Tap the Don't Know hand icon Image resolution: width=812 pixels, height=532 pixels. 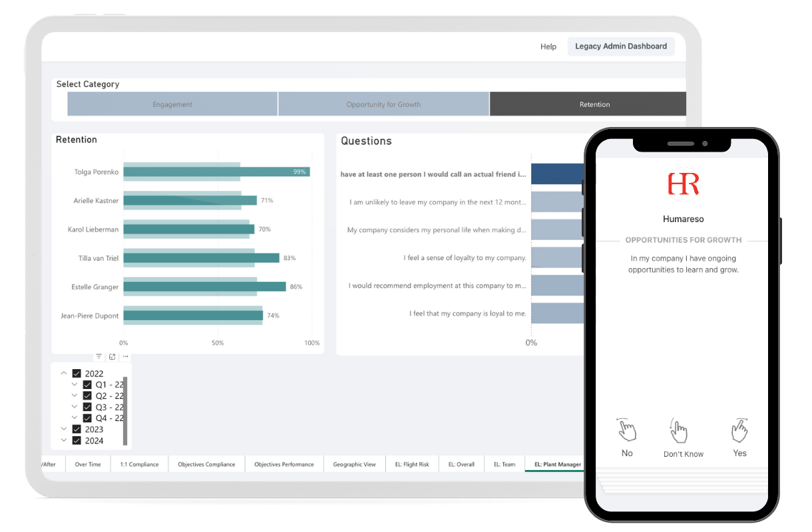point(678,431)
